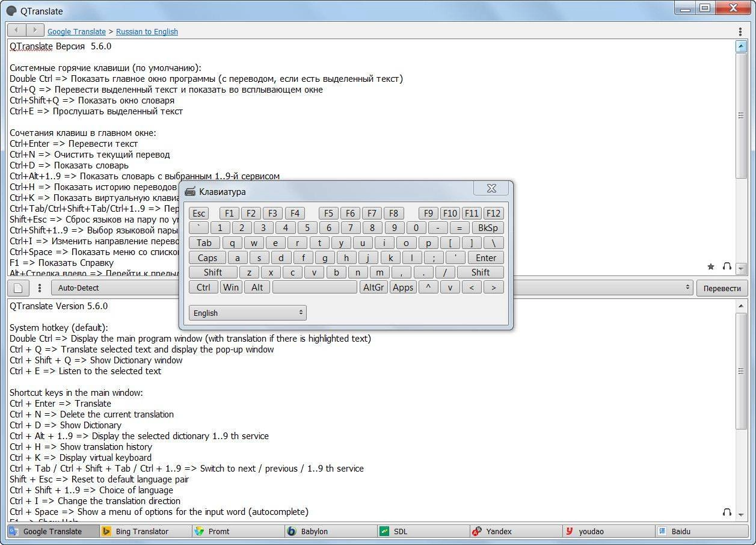Click the BkSp key on virtual keyboard
This screenshot has width=756, height=545.
[487, 227]
